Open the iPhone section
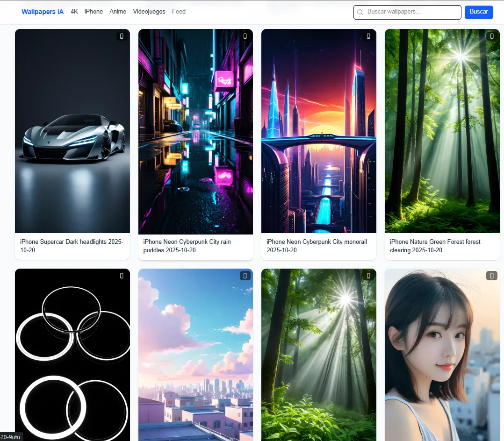This screenshot has width=504, height=441. coord(94,11)
